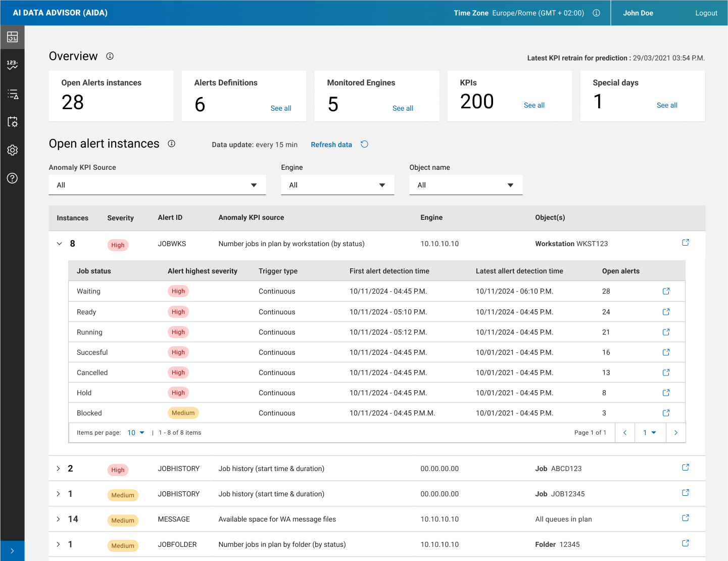The image size is (728, 561).
Task: Open the Engine filter dropdown
Action: point(337,185)
